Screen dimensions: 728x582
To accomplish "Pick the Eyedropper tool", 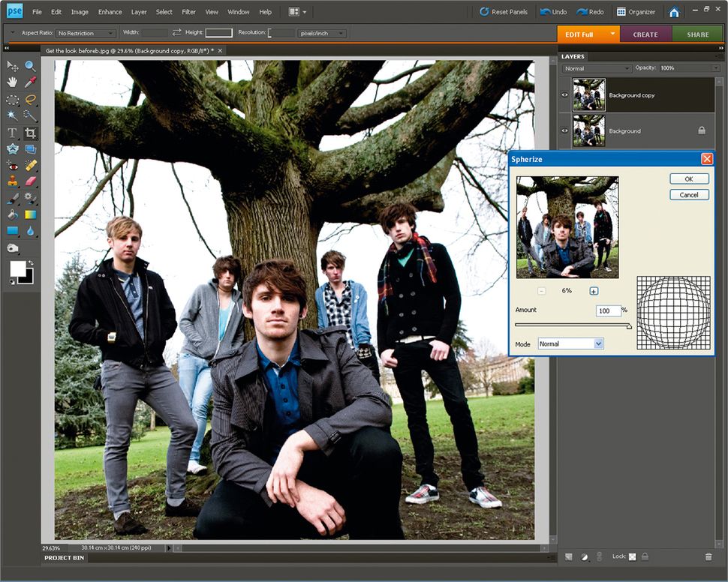I will pyautogui.click(x=29, y=83).
